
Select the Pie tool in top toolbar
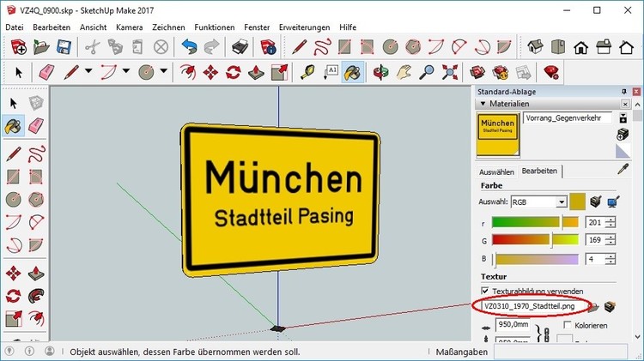(504, 47)
